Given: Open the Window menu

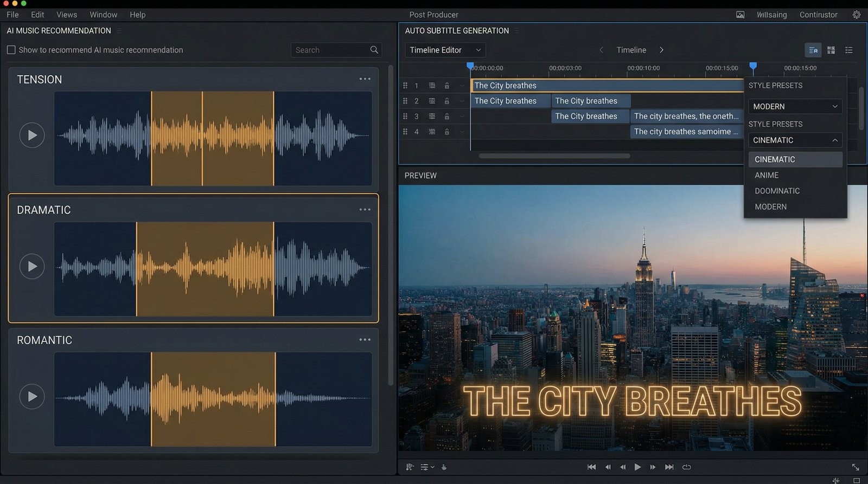Looking at the screenshot, I should click(x=104, y=15).
